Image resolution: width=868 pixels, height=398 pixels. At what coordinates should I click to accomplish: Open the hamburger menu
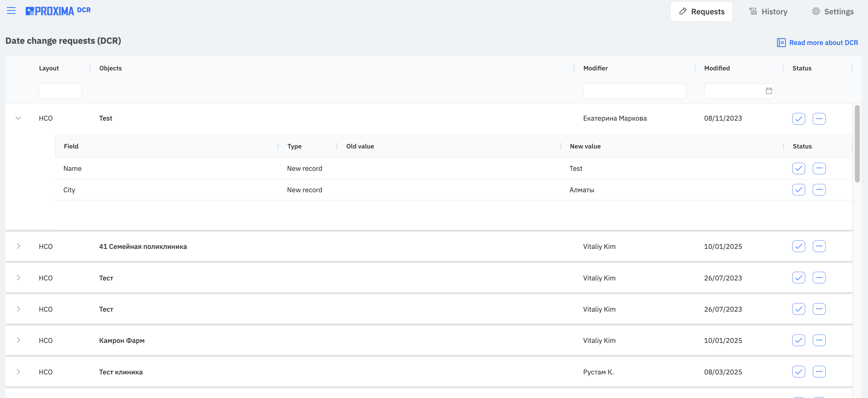click(x=11, y=11)
